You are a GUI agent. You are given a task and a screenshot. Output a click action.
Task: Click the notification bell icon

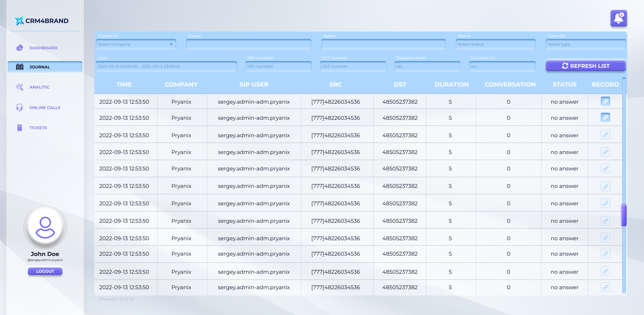(619, 18)
